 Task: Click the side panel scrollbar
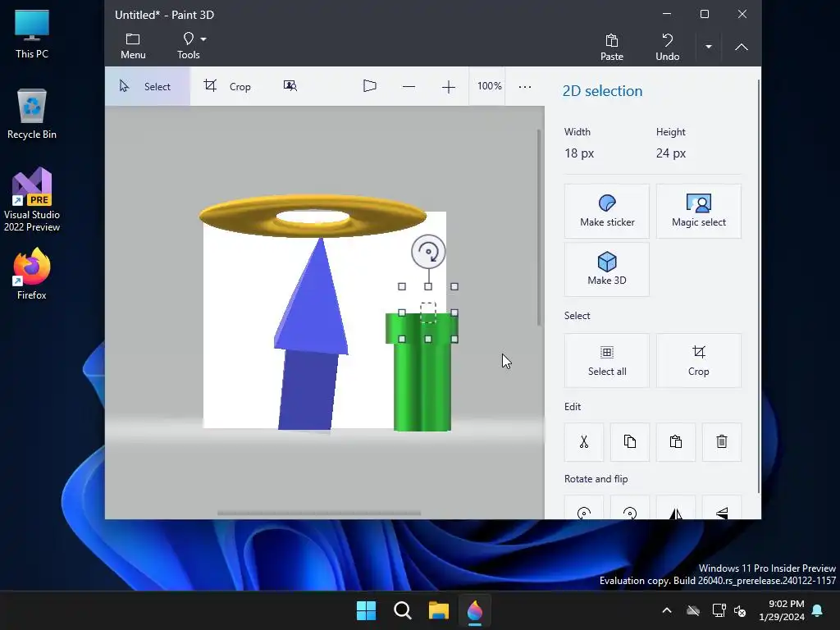[x=758, y=286]
